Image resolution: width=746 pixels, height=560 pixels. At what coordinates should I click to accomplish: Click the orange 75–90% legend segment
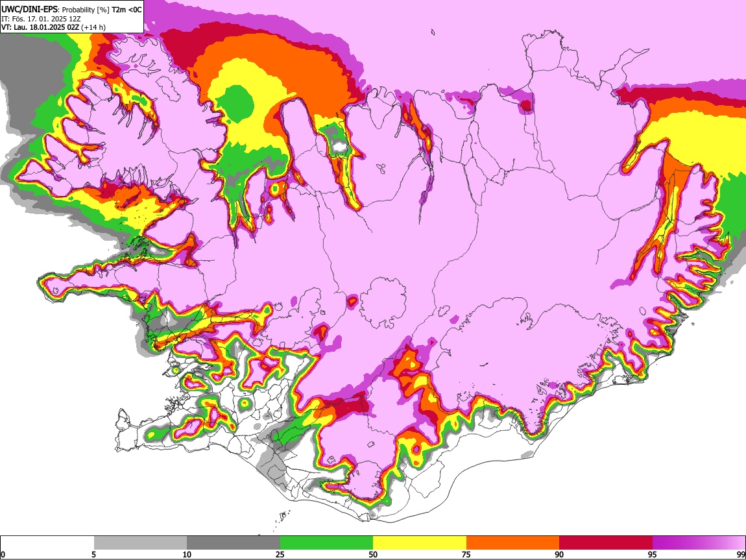tap(512, 542)
